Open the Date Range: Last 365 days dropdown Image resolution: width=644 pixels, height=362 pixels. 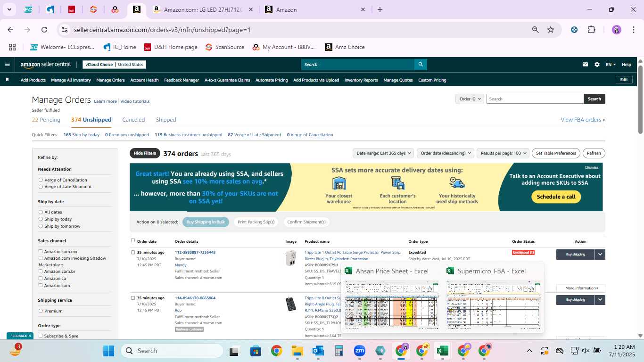(x=383, y=153)
